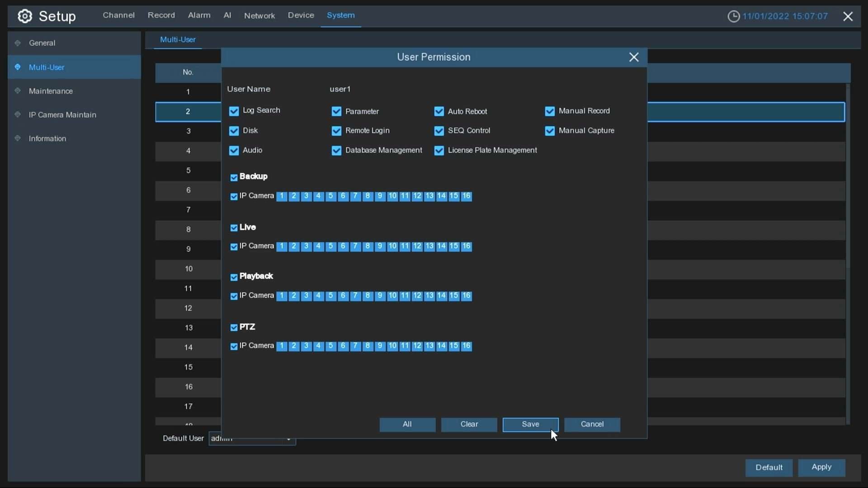The image size is (868, 488).
Task: Click the clock icon beside date
Action: (733, 16)
